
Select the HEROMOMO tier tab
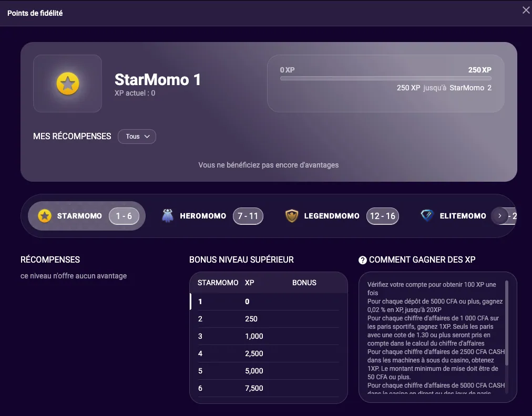[x=212, y=216]
